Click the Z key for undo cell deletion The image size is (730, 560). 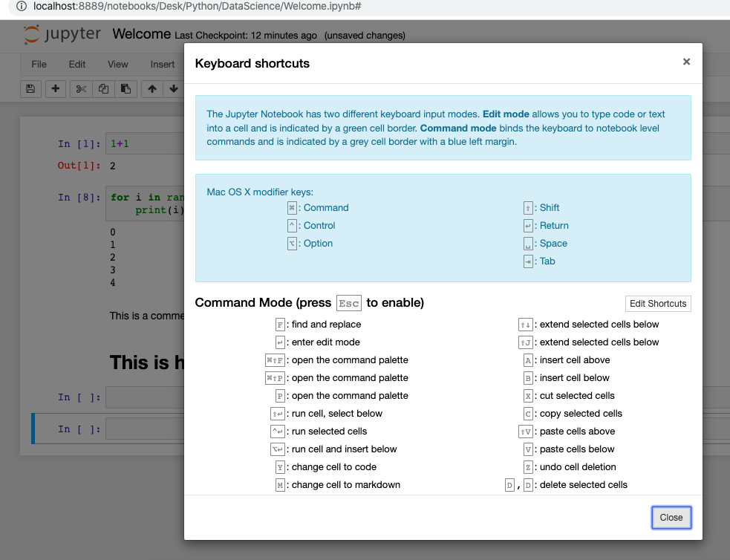[528, 467]
